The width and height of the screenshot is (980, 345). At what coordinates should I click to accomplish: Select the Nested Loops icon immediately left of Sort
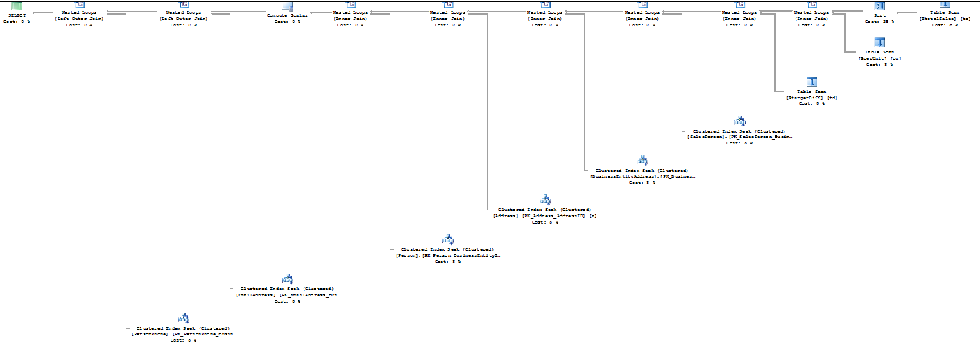pos(811,5)
